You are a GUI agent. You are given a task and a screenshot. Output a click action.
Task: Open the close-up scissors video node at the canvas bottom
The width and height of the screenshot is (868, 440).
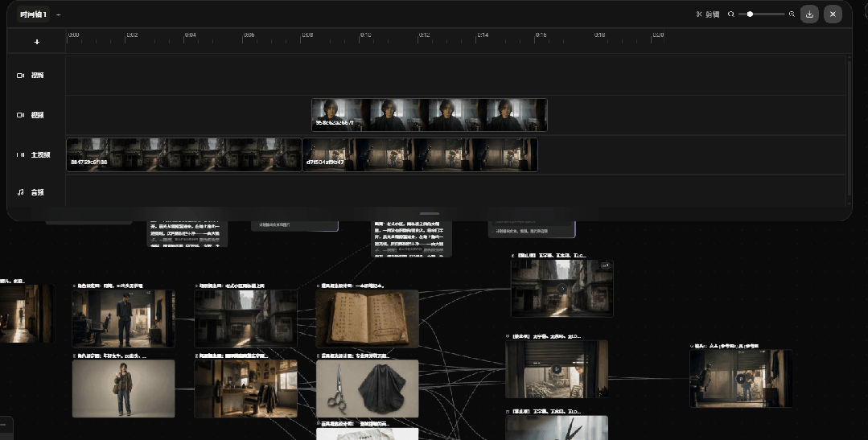point(557,428)
